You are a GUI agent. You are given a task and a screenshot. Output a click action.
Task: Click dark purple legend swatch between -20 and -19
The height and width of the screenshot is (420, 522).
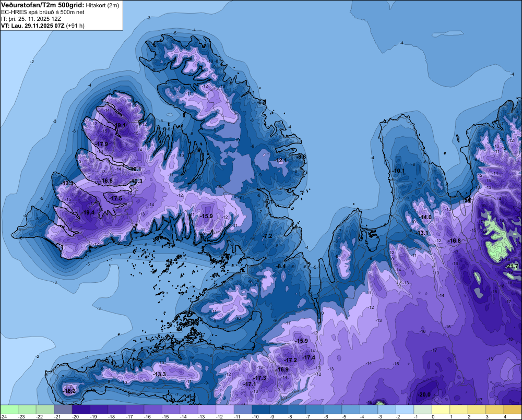[x=81, y=409]
